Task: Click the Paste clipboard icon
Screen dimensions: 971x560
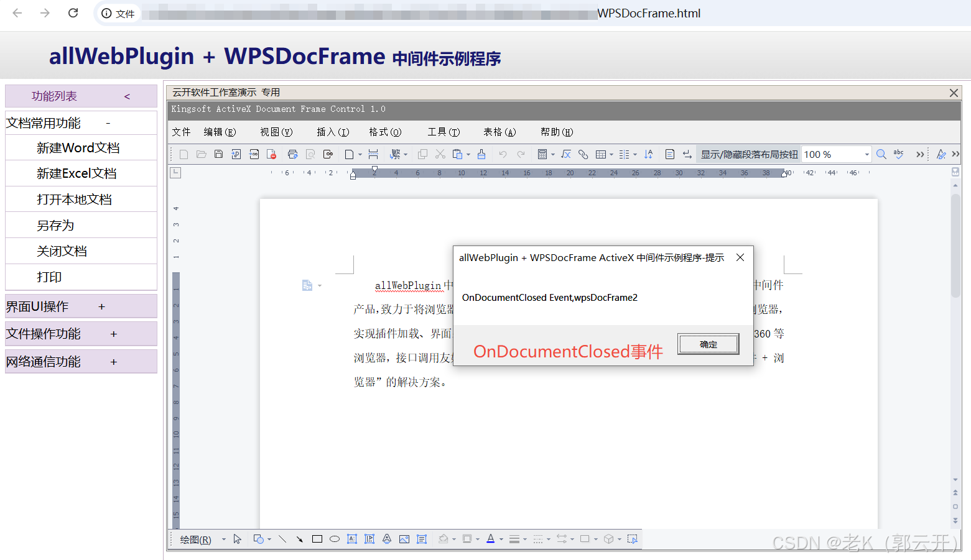Action: pyautogui.click(x=458, y=154)
